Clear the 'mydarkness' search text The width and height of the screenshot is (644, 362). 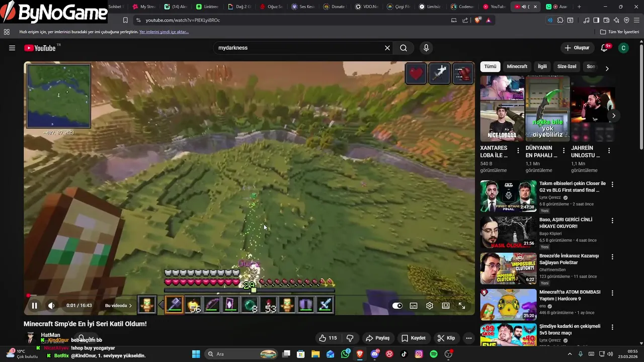(387, 48)
